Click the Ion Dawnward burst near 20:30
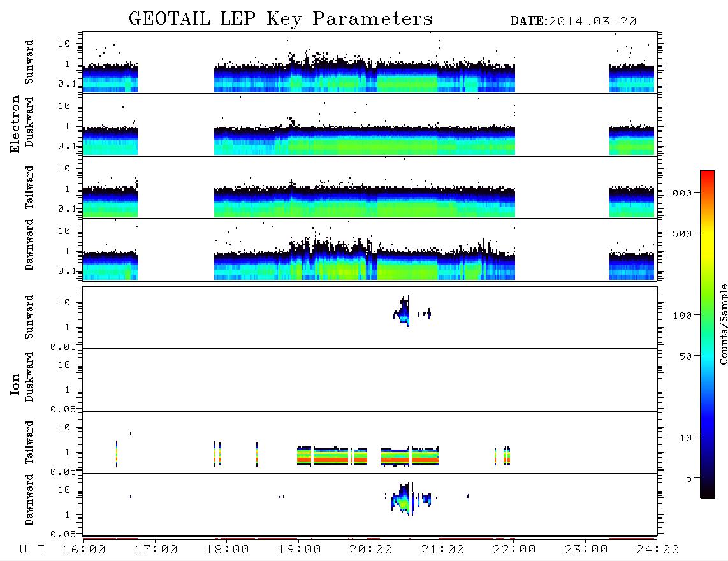The height and width of the screenshot is (561, 728). pos(403,500)
